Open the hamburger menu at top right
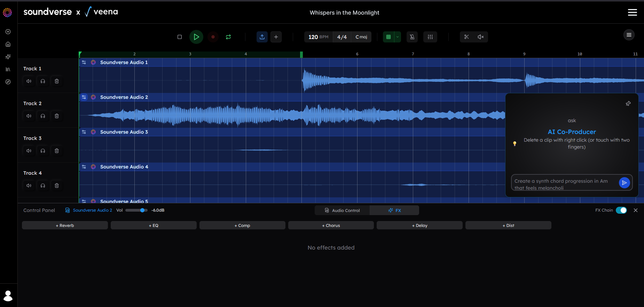Screen dimensions: 644x307 (633, 13)
